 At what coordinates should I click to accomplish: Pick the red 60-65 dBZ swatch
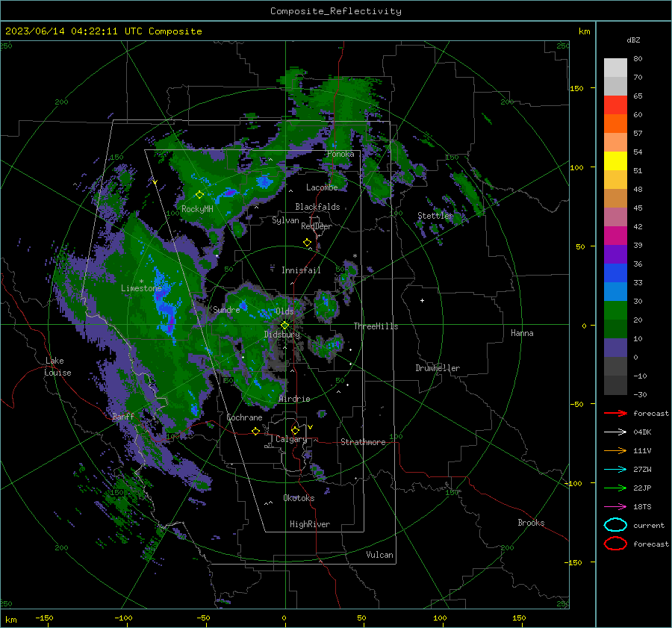tap(615, 105)
